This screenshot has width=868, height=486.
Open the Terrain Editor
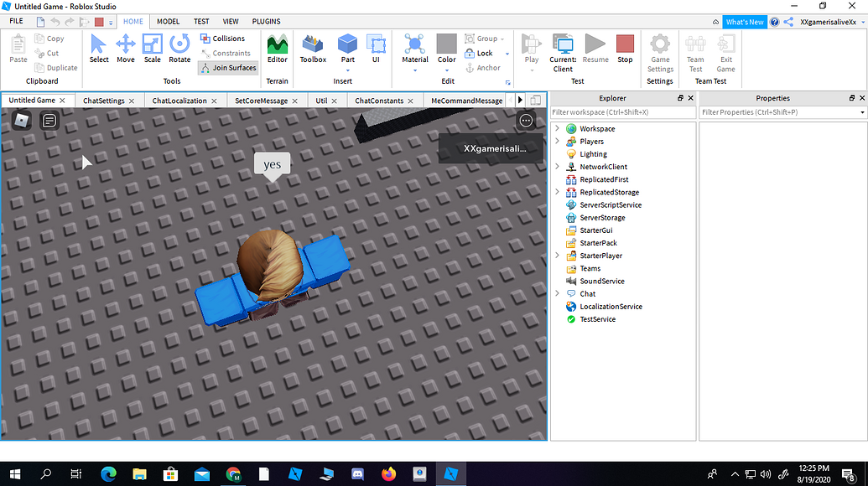[x=278, y=49]
